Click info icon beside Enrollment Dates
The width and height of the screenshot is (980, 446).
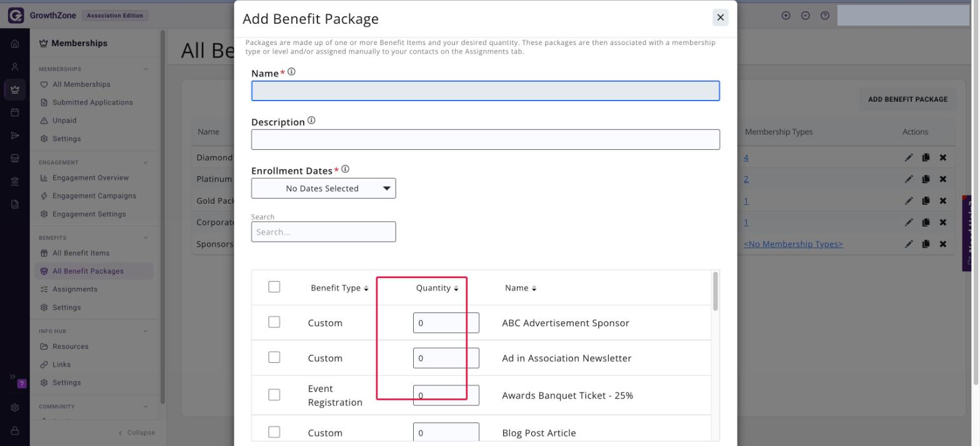[345, 169]
